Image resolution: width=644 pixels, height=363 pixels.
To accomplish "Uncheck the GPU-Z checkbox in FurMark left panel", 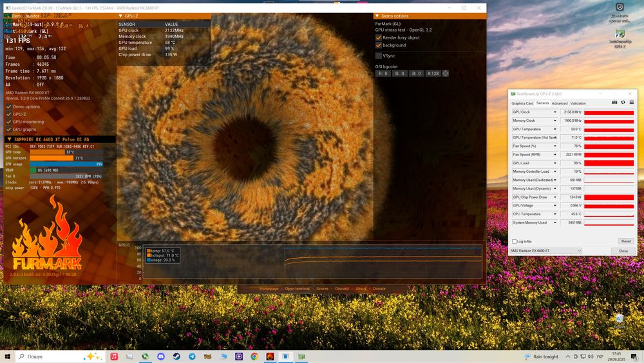I will click(8, 114).
